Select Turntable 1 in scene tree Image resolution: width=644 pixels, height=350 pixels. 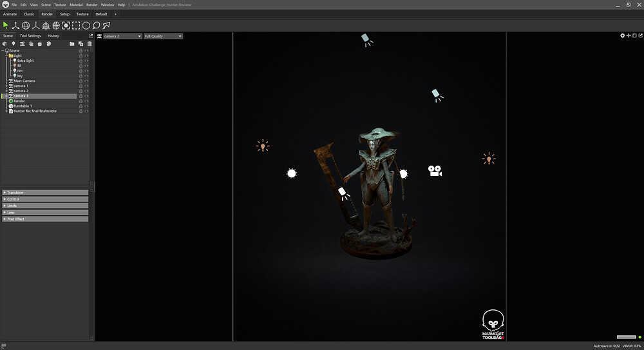[x=23, y=106]
